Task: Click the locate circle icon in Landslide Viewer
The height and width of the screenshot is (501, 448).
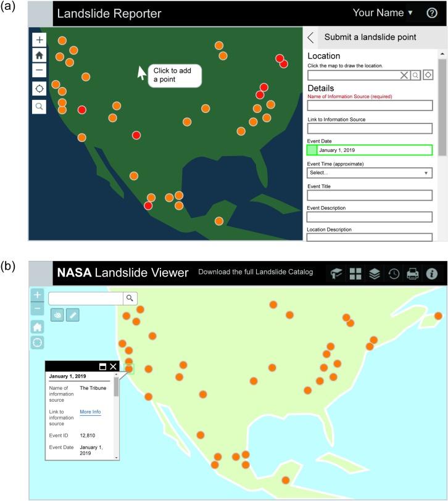Action: pos(38,343)
